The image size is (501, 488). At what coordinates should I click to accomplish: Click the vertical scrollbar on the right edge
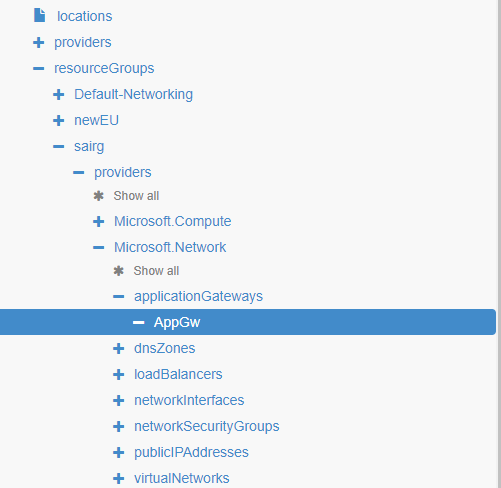pyautogui.click(x=499, y=244)
